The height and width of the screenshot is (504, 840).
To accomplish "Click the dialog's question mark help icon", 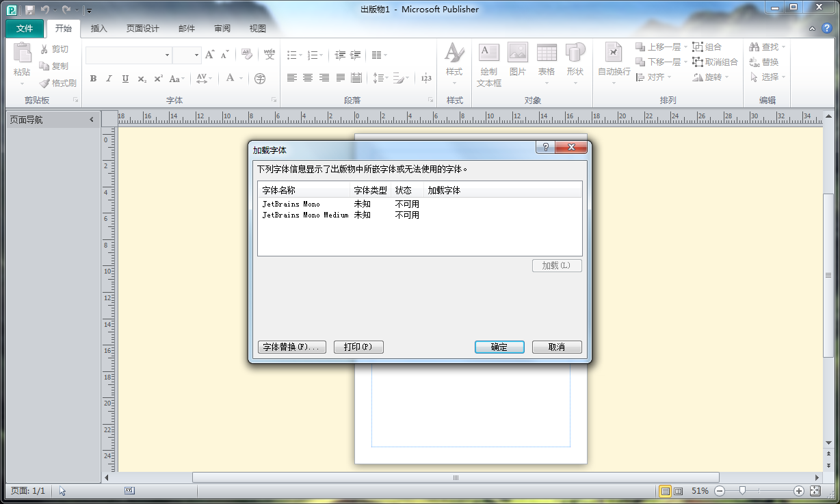I will (545, 148).
